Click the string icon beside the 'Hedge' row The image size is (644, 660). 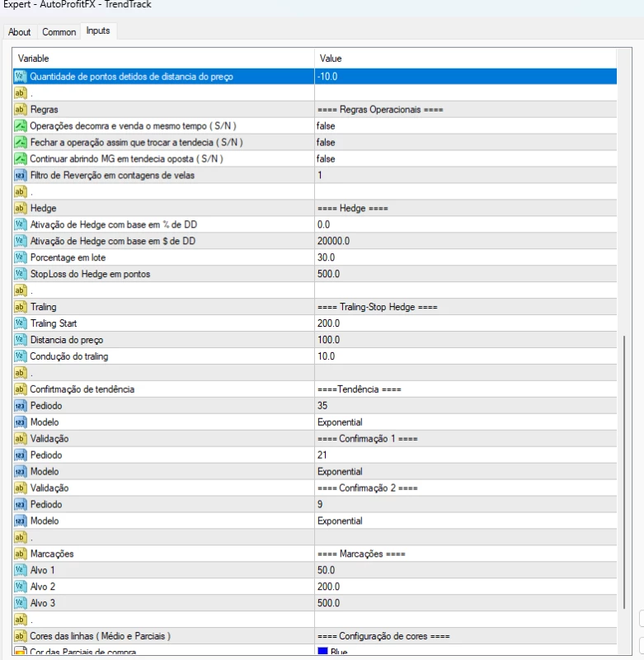point(21,208)
